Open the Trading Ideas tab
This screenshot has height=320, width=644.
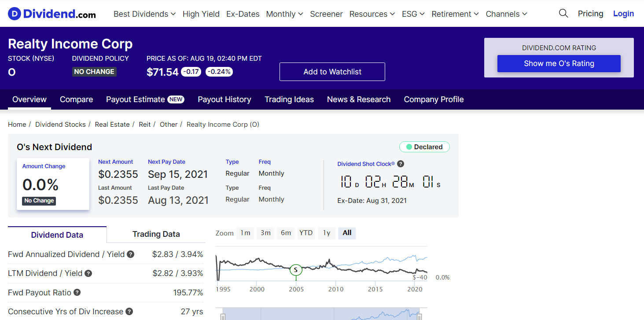289,99
